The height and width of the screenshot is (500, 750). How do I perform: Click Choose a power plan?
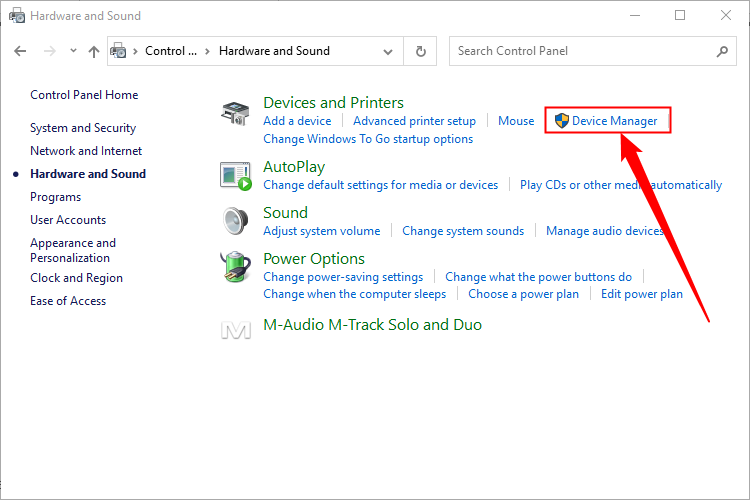point(523,293)
